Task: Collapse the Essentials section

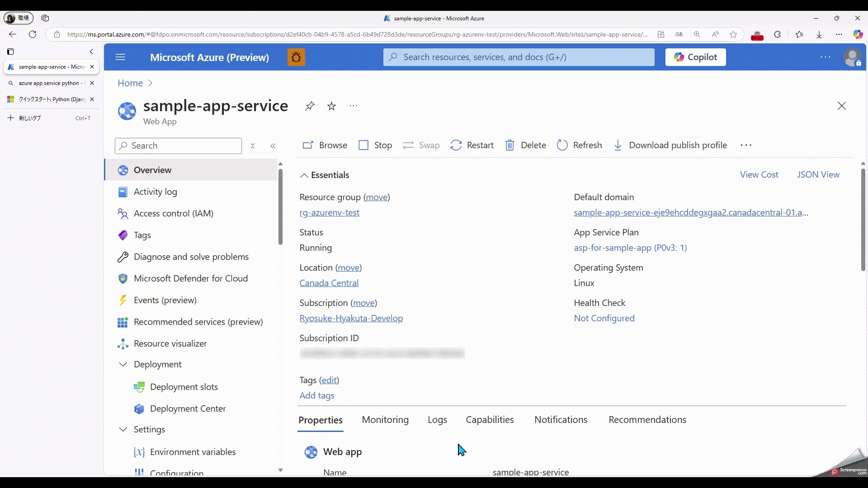Action: (x=325, y=175)
